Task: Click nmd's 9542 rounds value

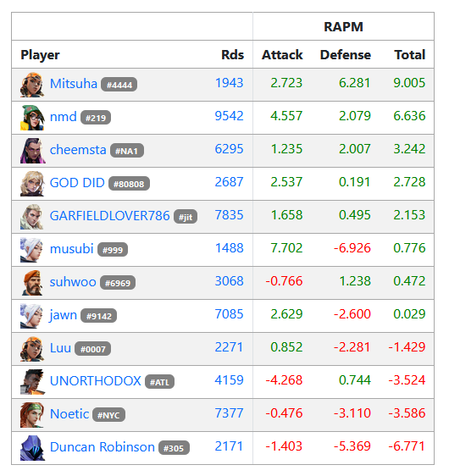Action: 230,116
